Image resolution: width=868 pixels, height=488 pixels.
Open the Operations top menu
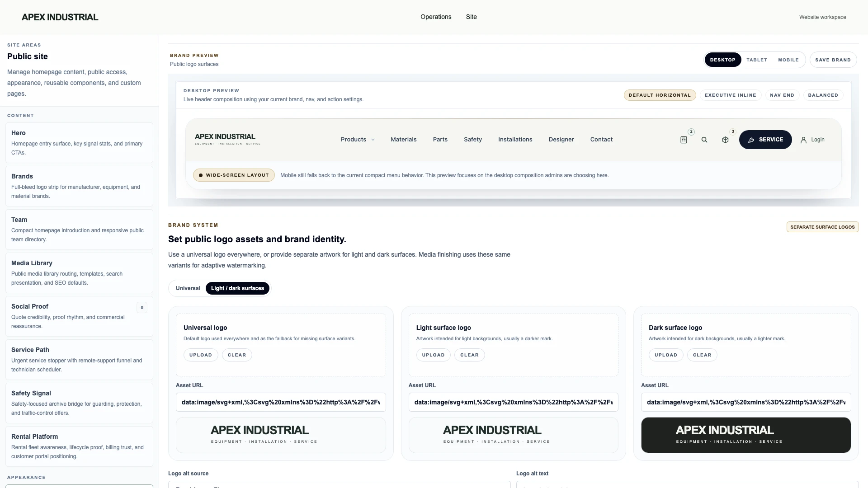pyautogui.click(x=436, y=17)
